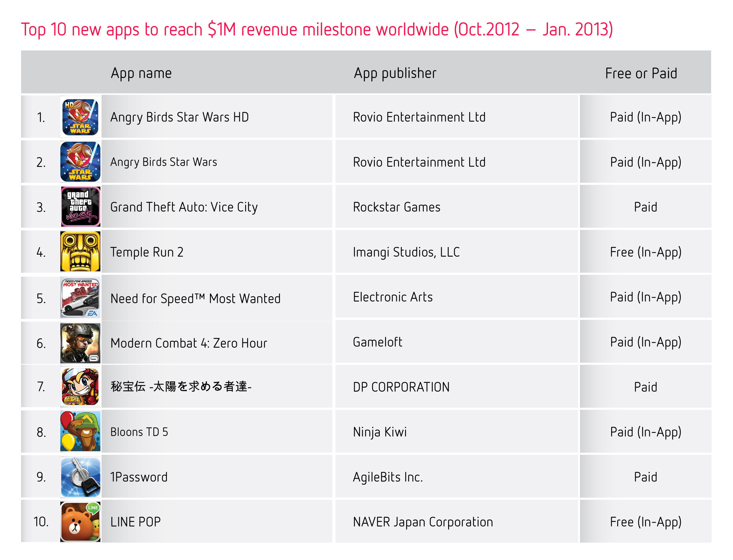
Task: Click the Angry Birds Star Wars app icon
Action: click(80, 162)
